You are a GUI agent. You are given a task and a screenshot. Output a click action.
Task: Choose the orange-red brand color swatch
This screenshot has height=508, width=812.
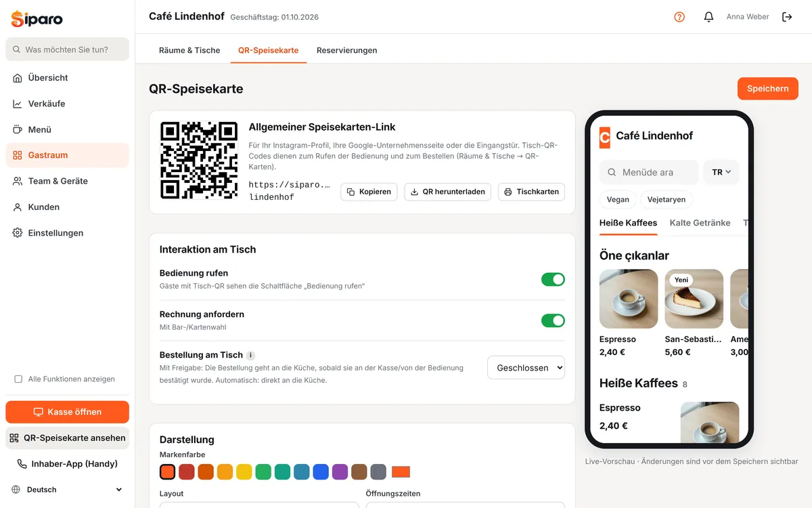tap(167, 471)
